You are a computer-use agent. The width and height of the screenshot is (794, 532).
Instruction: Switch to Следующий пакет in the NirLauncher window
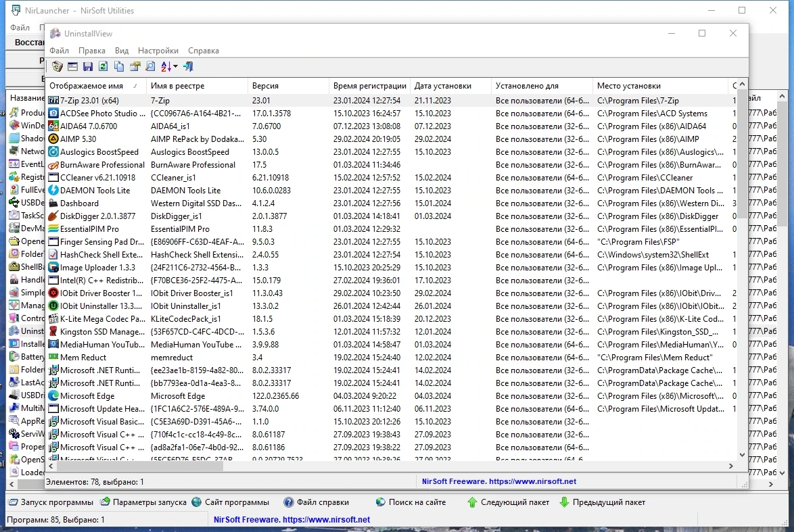(508, 502)
